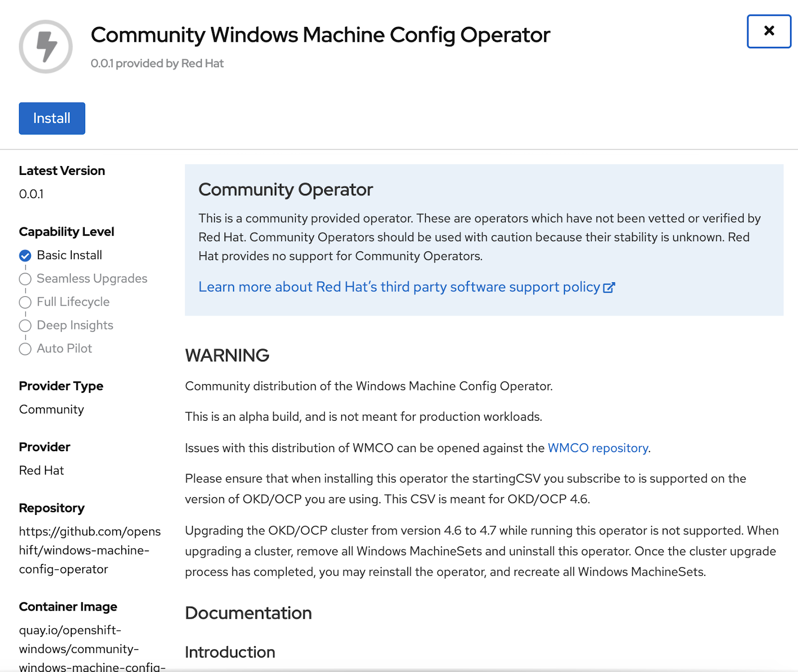Image resolution: width=798 pixels, height=672 pixels.
Task: Select the Deep Insights capability level
Action: 74,326
